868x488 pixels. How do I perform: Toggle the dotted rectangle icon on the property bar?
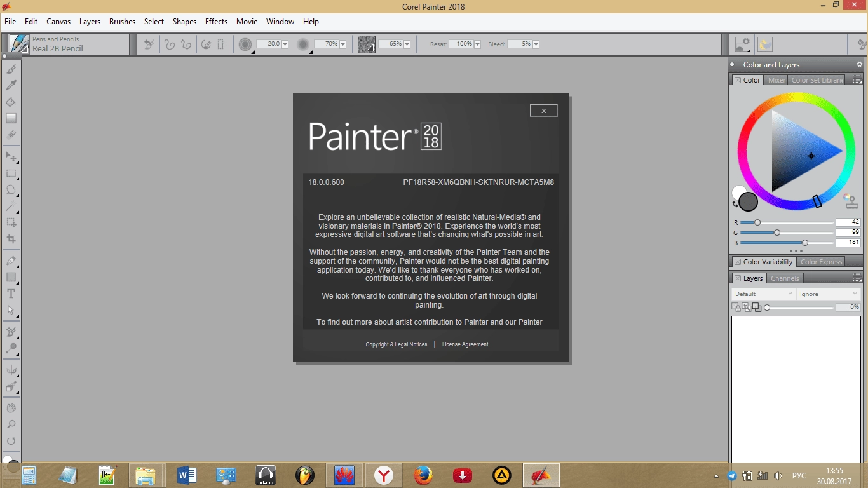(220, 44)
